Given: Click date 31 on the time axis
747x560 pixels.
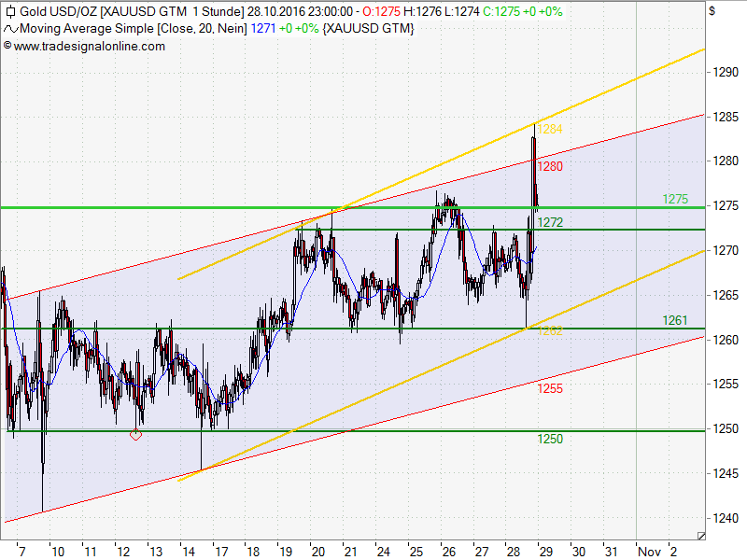Looking at the screenshot, I should (x=612, y=552).
